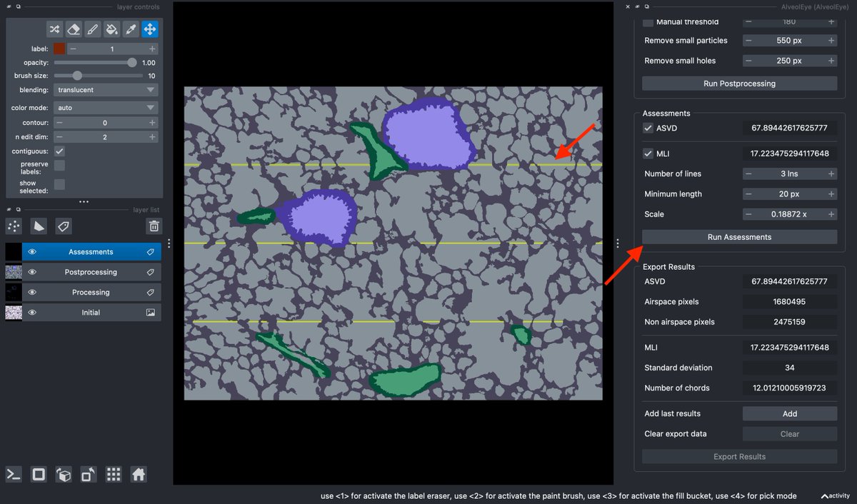The width and height of the screenshot is (857, 504).
Task: Adjust the opacity slider
Action: point(96,63)
